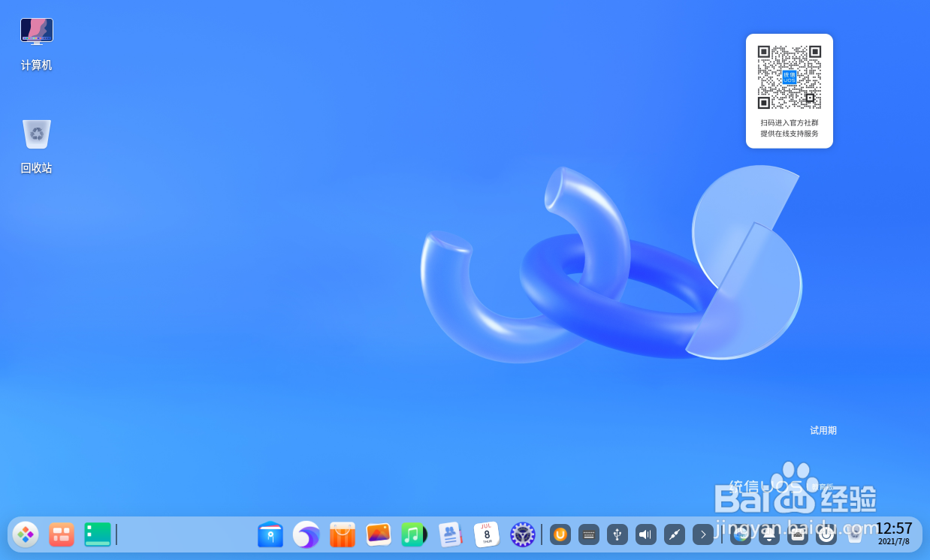Launch the browser with the swirl icon
930x560 pixels.
tap(306, 534)
